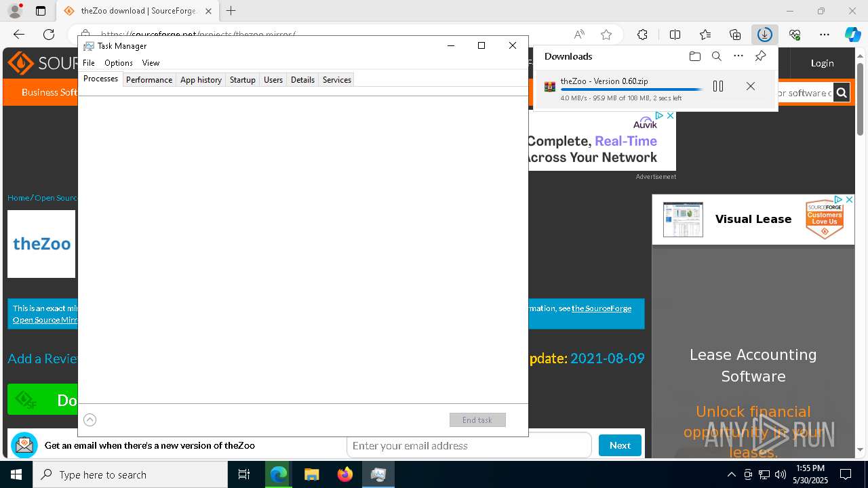The width and height of the screenshot is (868, 488).
Task: Click the SourceForge search input field
Action: click(805, 93)
